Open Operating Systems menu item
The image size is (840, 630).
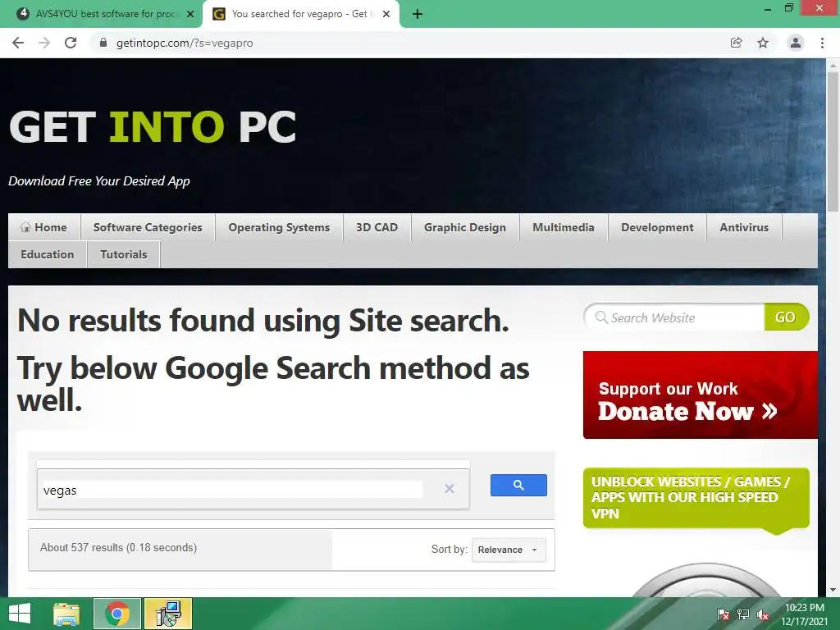tap(279, 227)
